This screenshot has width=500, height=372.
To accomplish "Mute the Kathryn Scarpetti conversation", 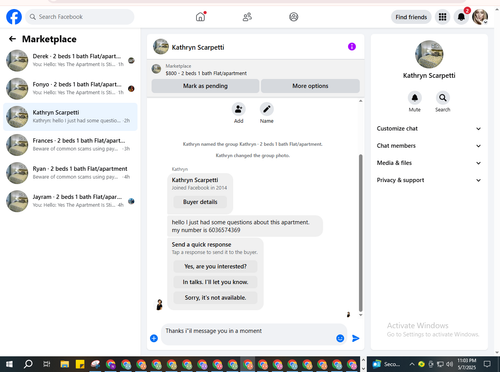I will point(415,98).
